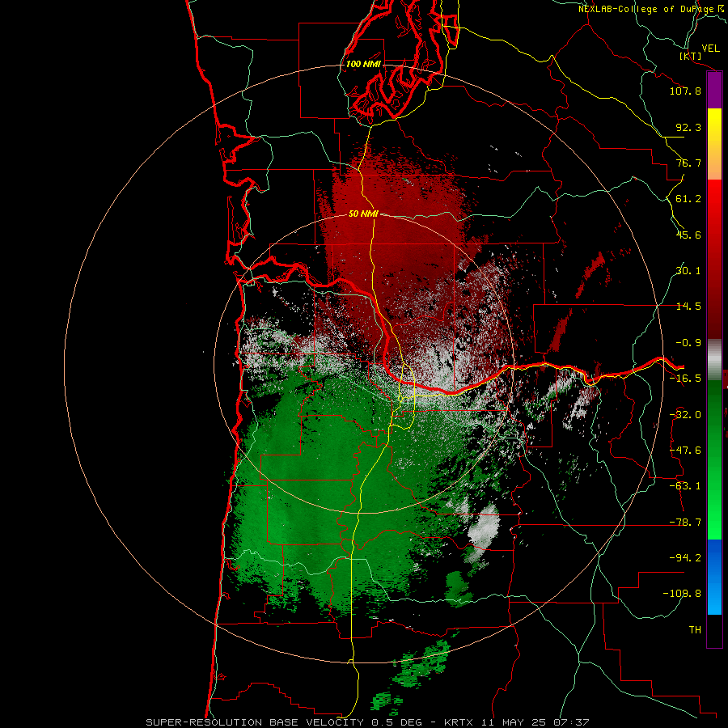This screenshot has height=728, width=728.
Task: Select the 14.5 scale value
Action: point(688,307)
